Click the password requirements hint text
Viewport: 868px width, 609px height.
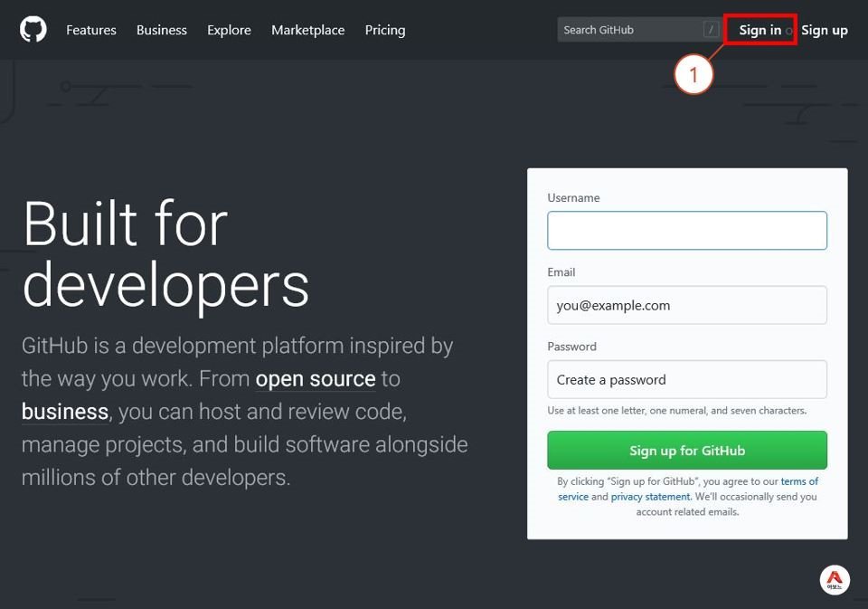pyautogui.click(x=677, y=411)
